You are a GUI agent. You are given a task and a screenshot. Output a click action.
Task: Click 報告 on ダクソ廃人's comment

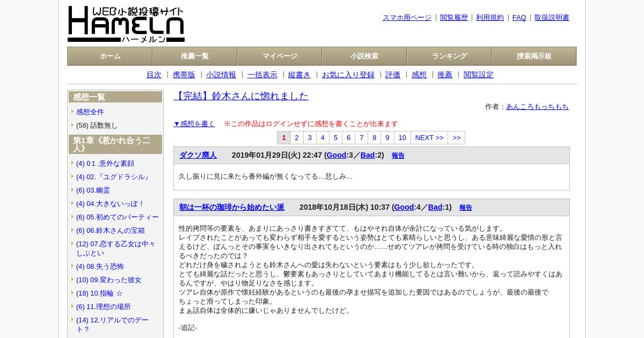[x=398, y=156]
